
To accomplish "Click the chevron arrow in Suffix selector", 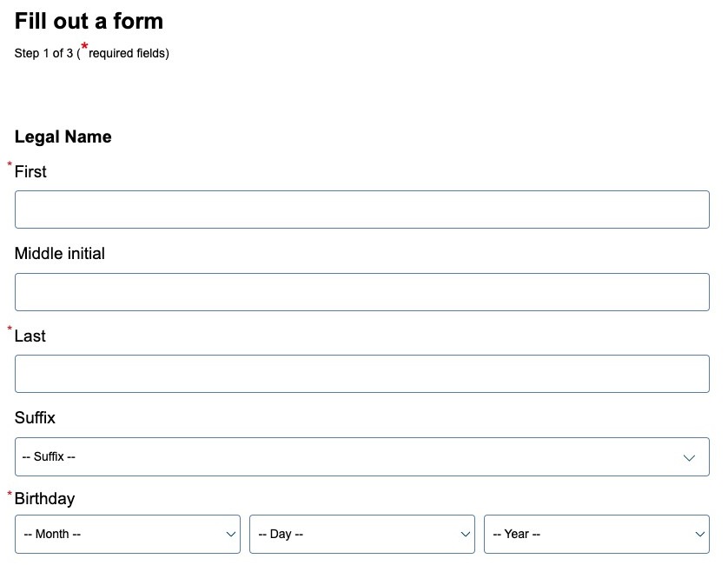I will pos(690,457).
